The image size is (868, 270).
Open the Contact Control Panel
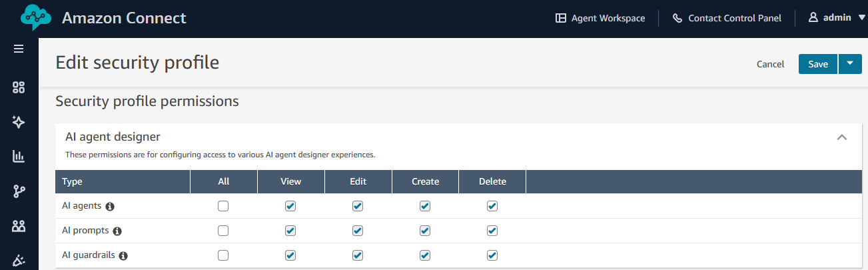(726, 18)
